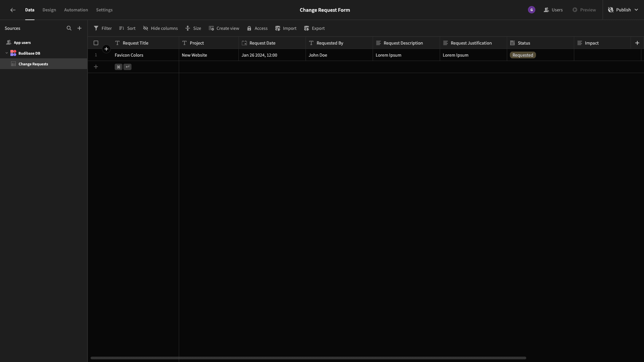The image size is (644, 362).
Task: Click the Request Justification column header
Action: pos(473,43)
